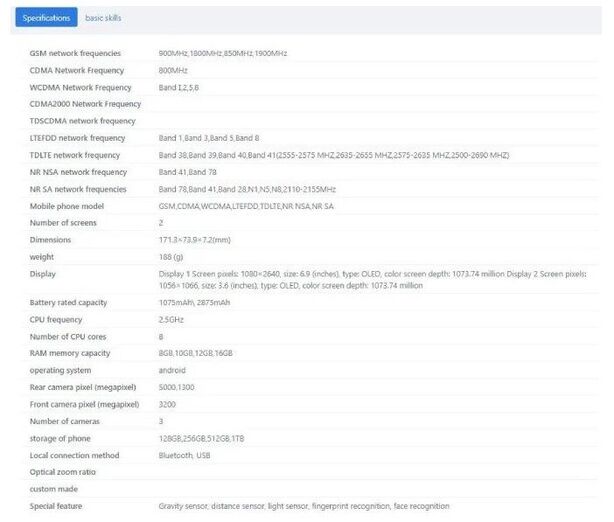The height and width of the screenshot is (522, 614).
Task: Click the GSM network frequencies label
Action: (75, 53)
